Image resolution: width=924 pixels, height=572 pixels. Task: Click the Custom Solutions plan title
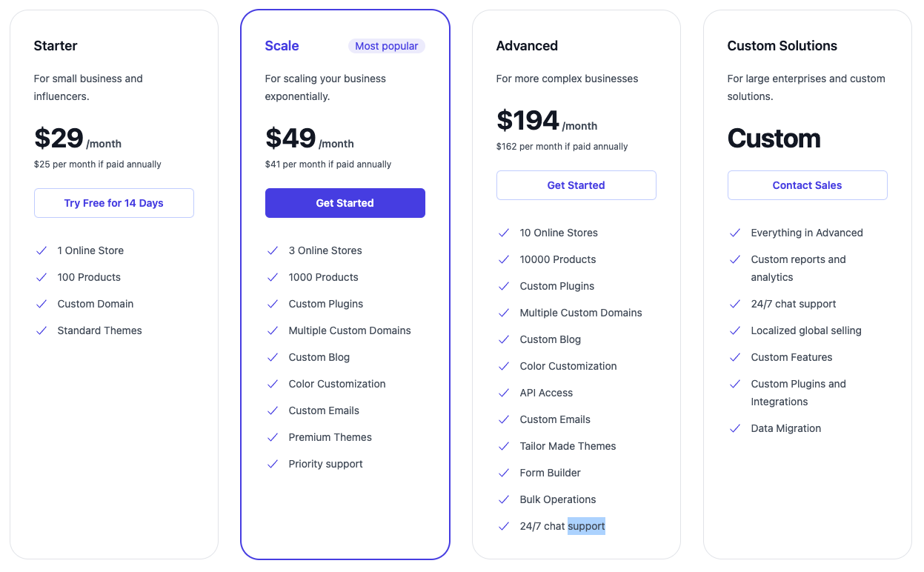[782, 46]
